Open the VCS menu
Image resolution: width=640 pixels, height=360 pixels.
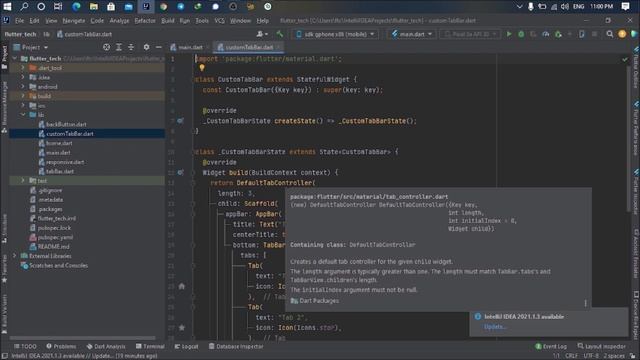click(220, 20)
